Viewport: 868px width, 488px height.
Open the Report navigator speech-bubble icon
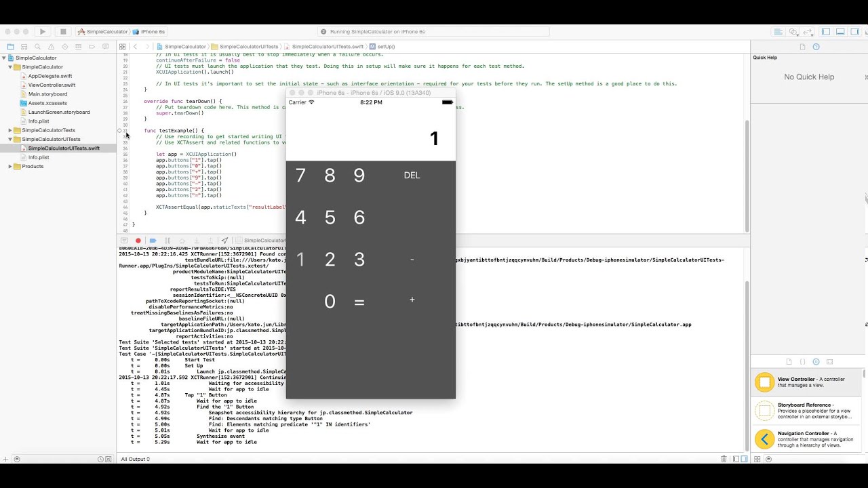(106, 47)
